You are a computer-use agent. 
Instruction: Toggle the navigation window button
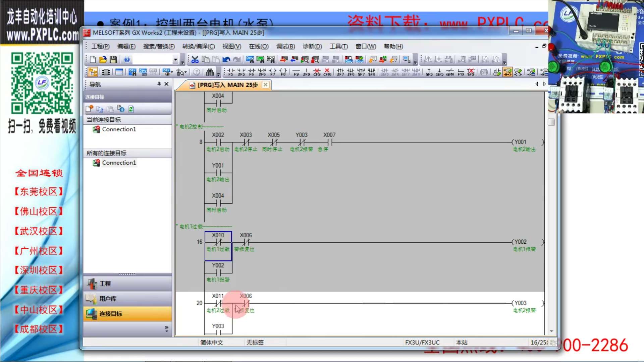[x=93, y=72]
